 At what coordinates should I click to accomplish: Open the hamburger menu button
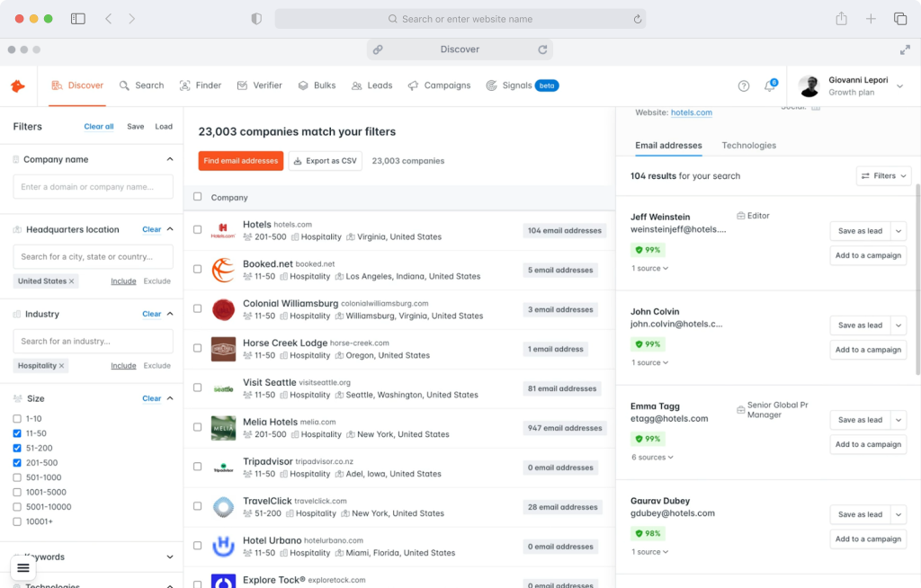click(22, 567)
